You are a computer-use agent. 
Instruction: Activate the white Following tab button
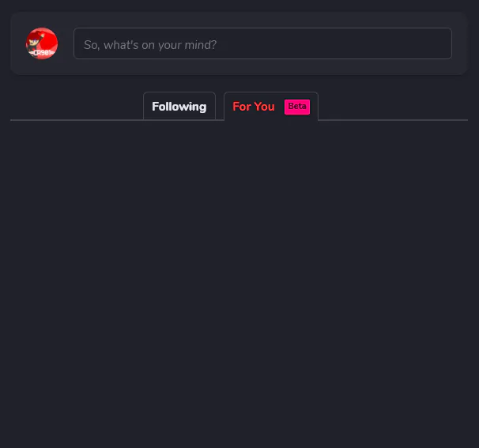[179, 106]
